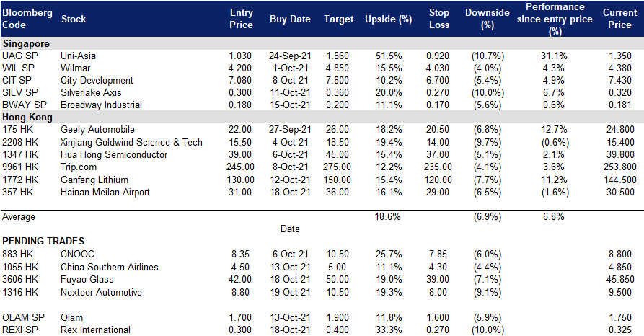644x336 pixels.
Task: Click the Buy Date column header
Action: [290, 19]
